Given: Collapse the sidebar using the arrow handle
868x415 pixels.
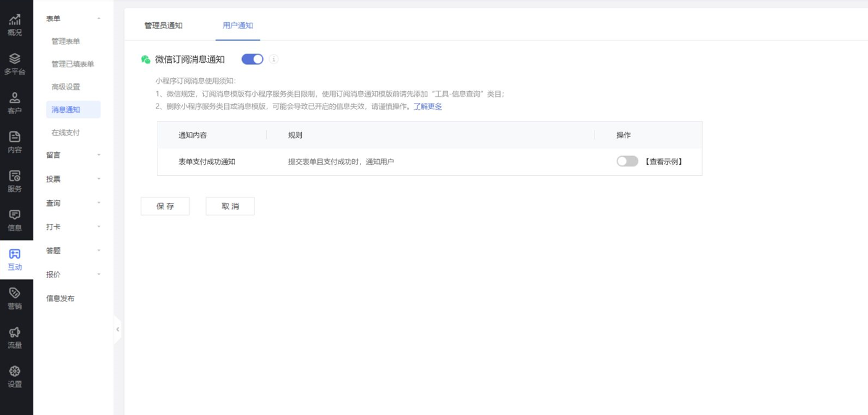Looking at the screenshot, I should coord(117,329).
